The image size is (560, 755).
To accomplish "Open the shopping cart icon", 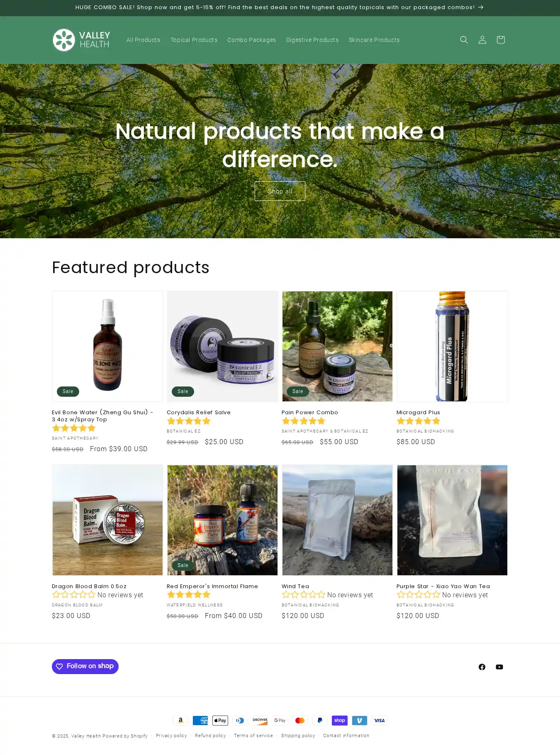I will [x=500, y=40].
